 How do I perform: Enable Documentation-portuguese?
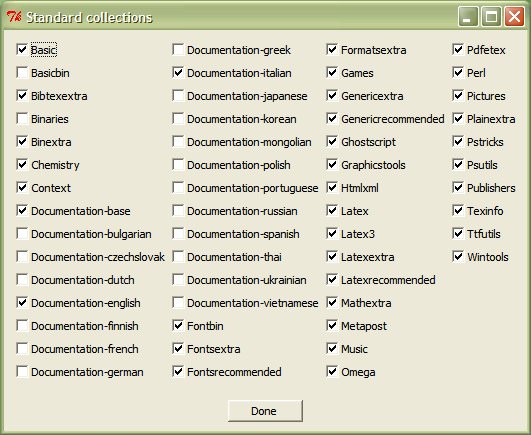(x=178, y=188)
